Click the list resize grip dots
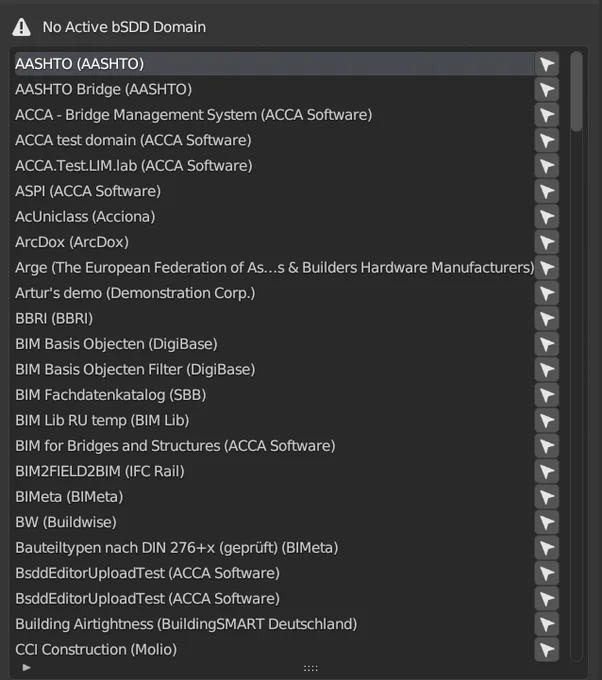 point(311,668)
